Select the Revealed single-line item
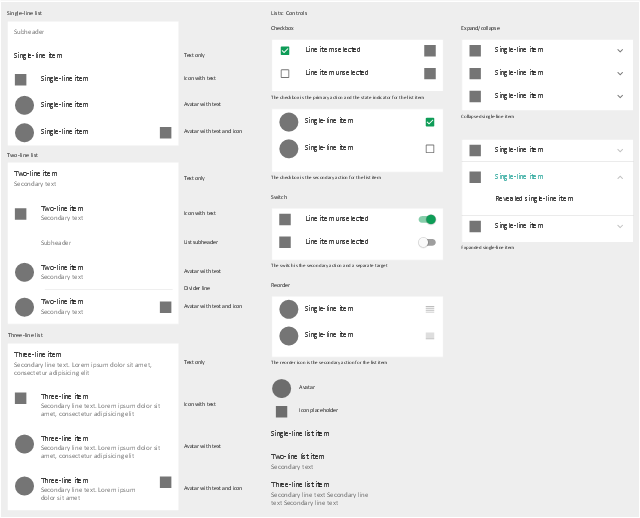This screenshot has width=640, height=518. tap(534, 199)
